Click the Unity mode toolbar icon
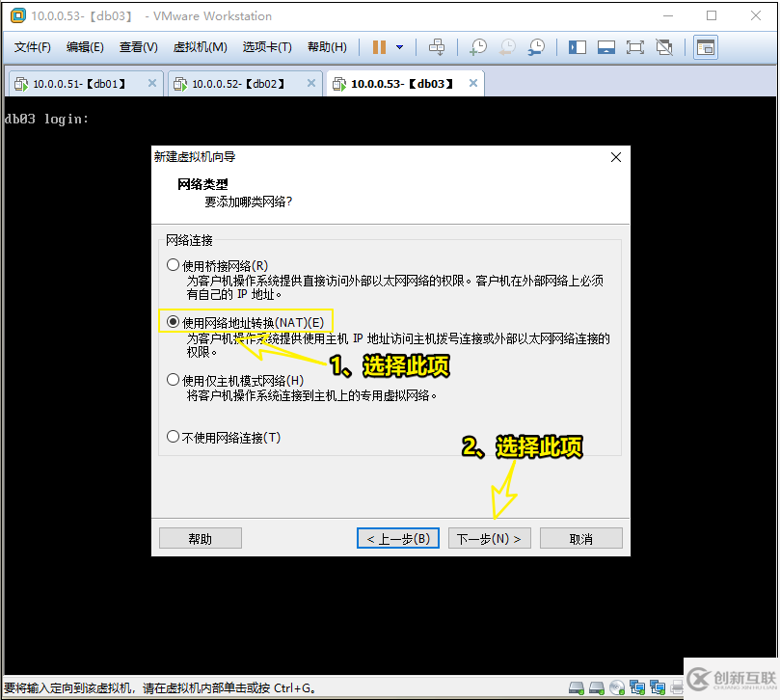780x700 pixels. click(664, 47)
